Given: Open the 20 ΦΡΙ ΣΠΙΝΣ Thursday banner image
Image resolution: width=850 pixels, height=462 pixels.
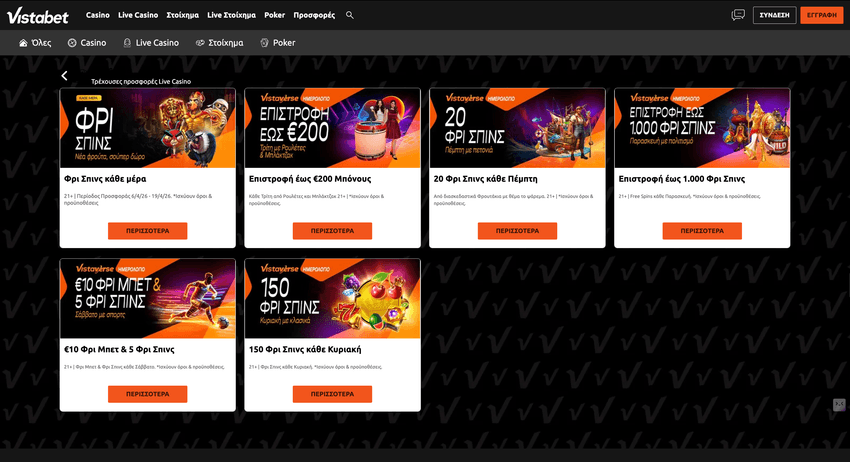Looking at the screenshot, I should pyautogui.click(x=517, y=128).
